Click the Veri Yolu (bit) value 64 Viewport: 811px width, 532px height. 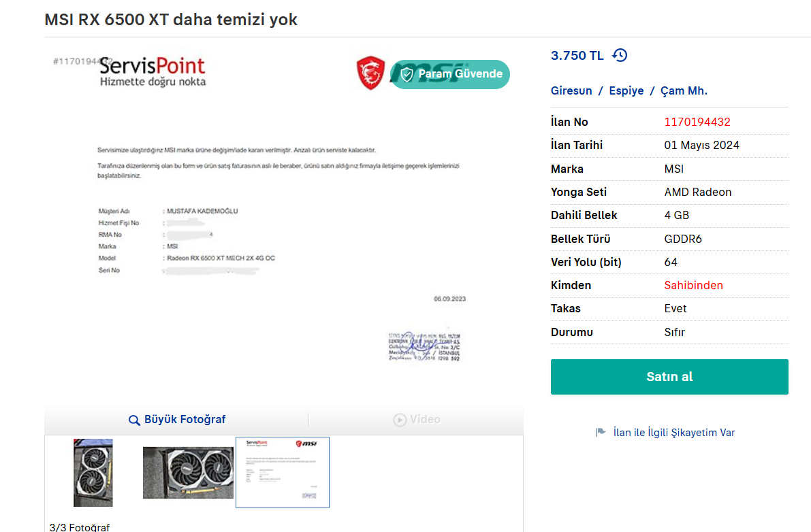coord(671,262)
